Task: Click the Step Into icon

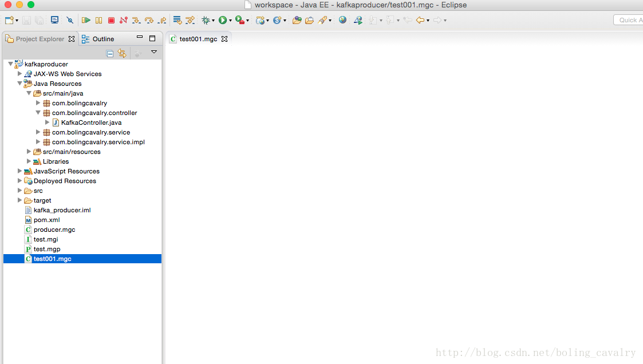Action: point(136,20)
